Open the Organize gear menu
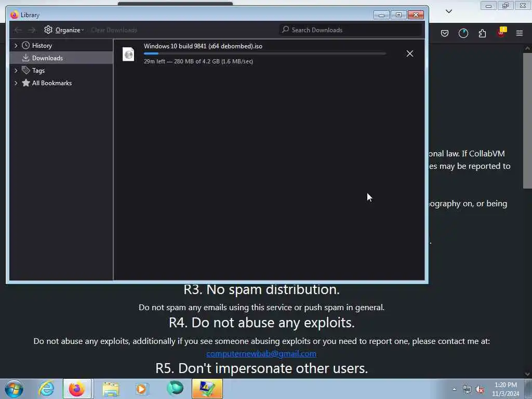Viewport: 532px width, 399px height. 64,30
